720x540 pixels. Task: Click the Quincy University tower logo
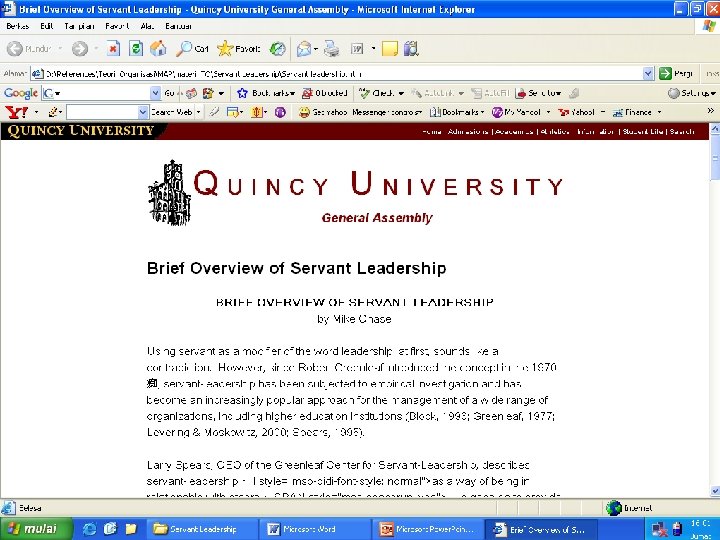click(170, 193)
